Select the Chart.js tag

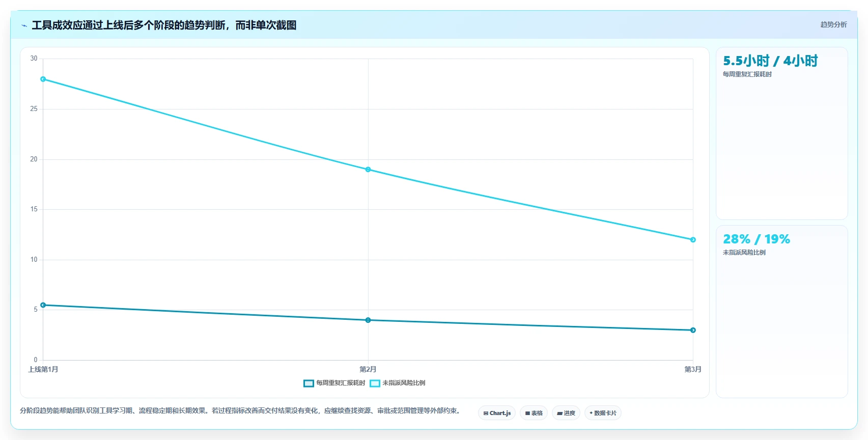tap(497, 413)
